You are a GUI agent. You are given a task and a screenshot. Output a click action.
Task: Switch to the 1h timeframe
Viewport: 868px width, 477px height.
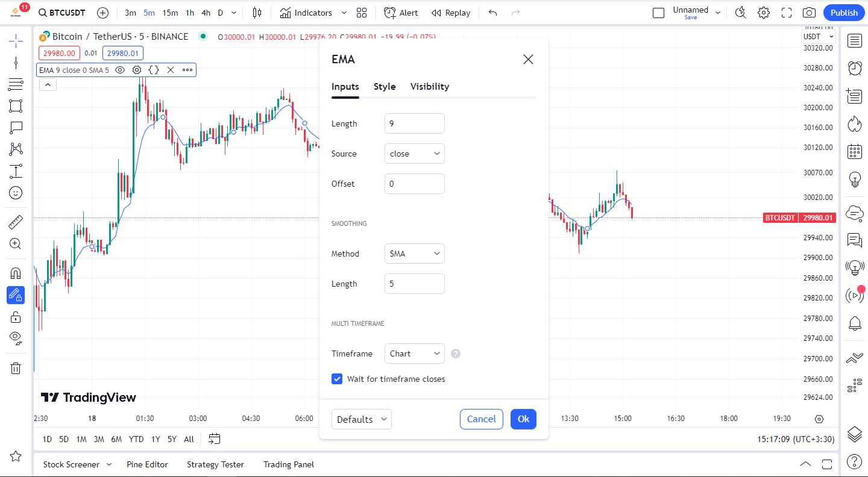(x=190, y=13)
